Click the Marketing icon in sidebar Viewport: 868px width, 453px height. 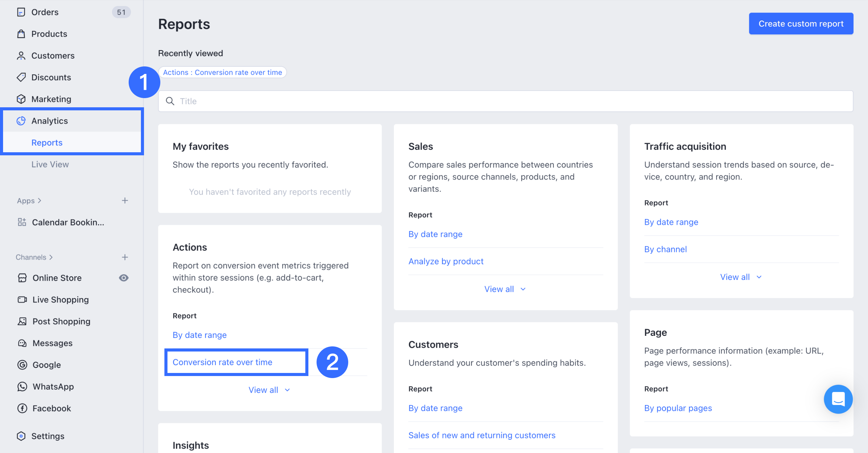click(x=21, y=99)
